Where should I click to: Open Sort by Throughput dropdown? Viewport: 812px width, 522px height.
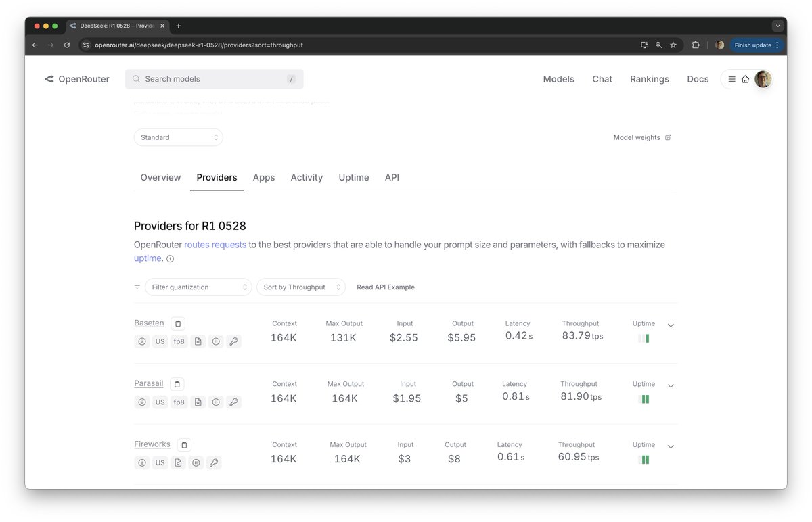(x=300, y=287)
